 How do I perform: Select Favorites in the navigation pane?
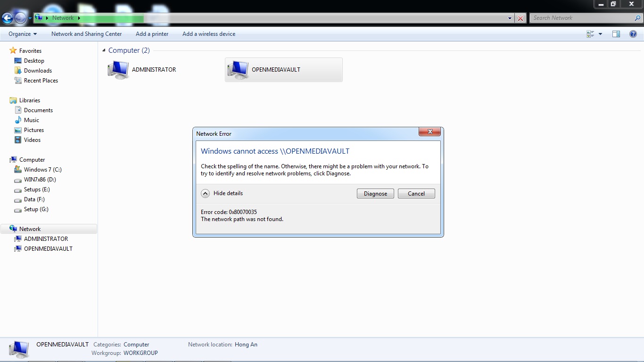pos(30,51)
